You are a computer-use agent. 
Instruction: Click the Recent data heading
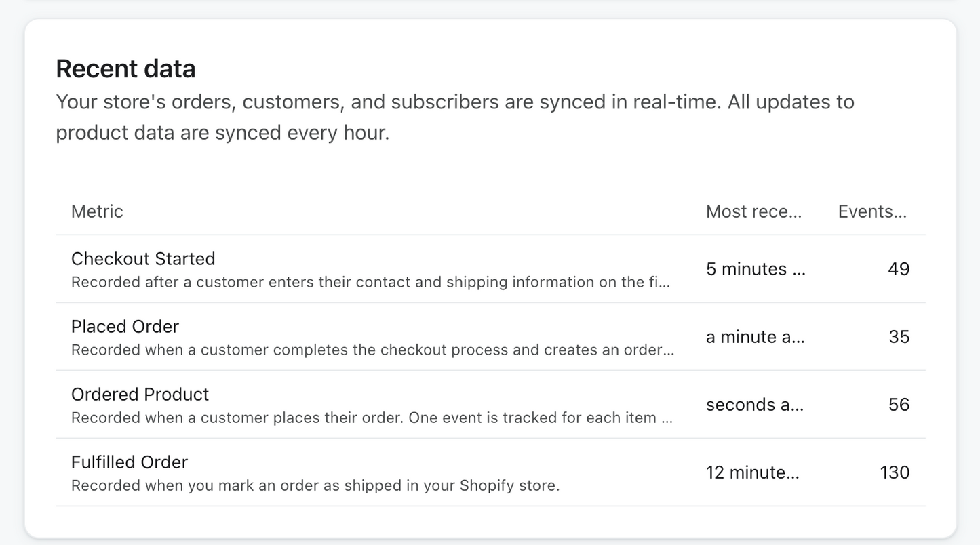(x=125, y=68)
